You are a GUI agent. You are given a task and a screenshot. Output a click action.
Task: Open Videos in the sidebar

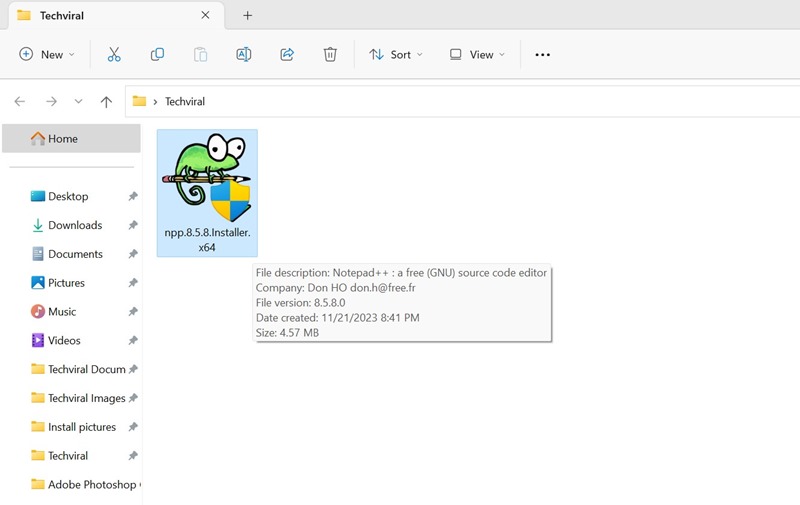point(64,340)
